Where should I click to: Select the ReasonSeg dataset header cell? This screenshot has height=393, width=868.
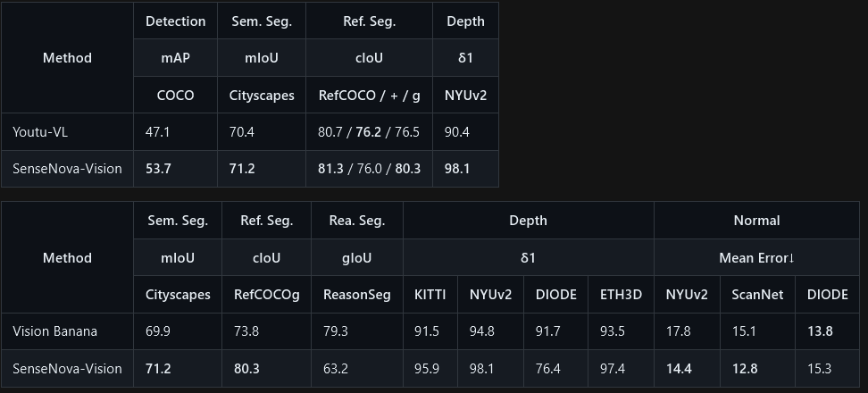point(357,295)
